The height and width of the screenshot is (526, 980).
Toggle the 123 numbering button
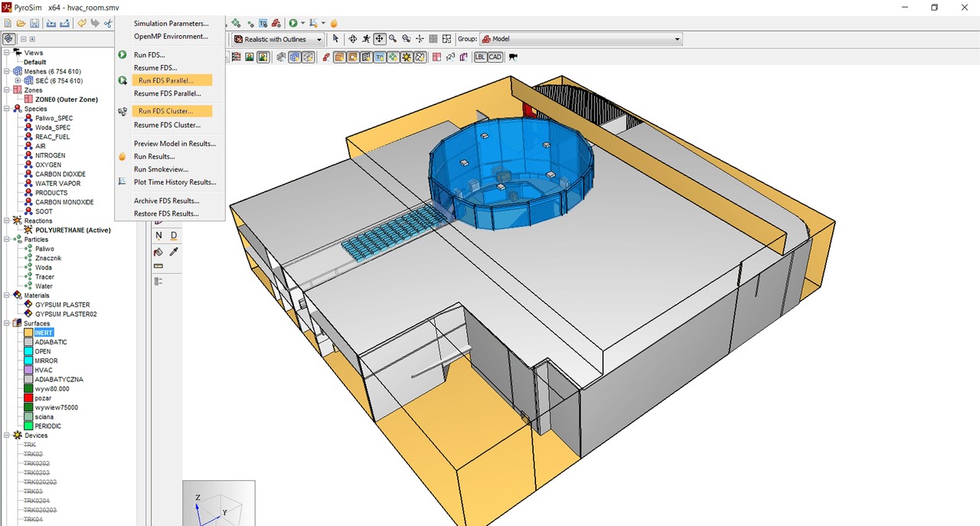coord(450,57)
